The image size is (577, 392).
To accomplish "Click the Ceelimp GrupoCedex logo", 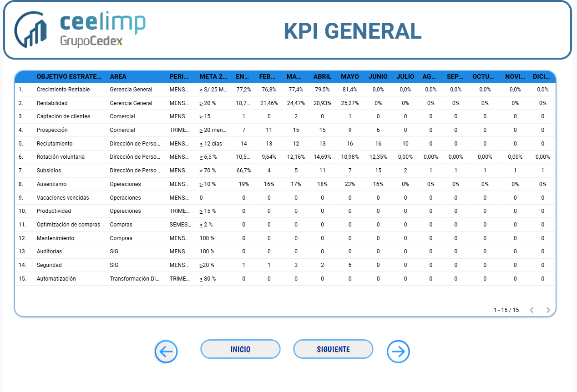I will (80, 30).
